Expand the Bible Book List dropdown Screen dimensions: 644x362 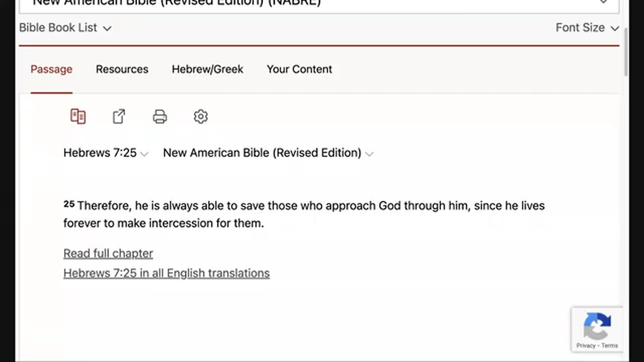pyautogui.click(x=65, y=28)
